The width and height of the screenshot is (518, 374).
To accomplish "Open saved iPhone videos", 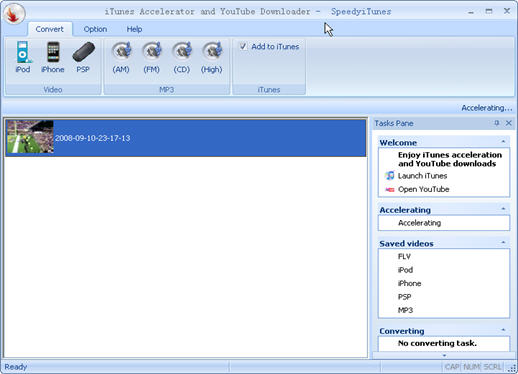I will point(410,283).
